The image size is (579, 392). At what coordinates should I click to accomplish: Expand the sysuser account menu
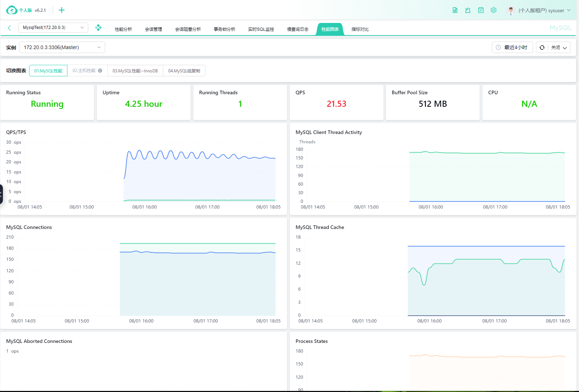pyautogui.click(x=545, y=10)
